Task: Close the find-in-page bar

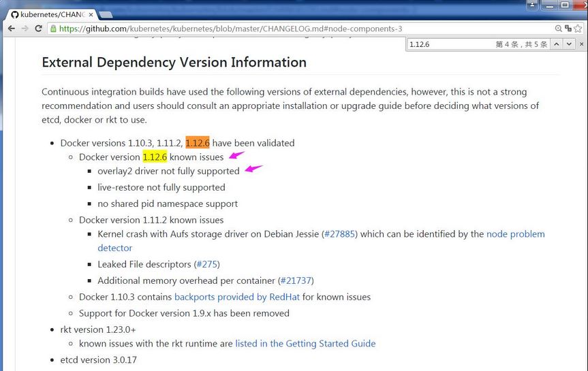Action: point(580,44)
